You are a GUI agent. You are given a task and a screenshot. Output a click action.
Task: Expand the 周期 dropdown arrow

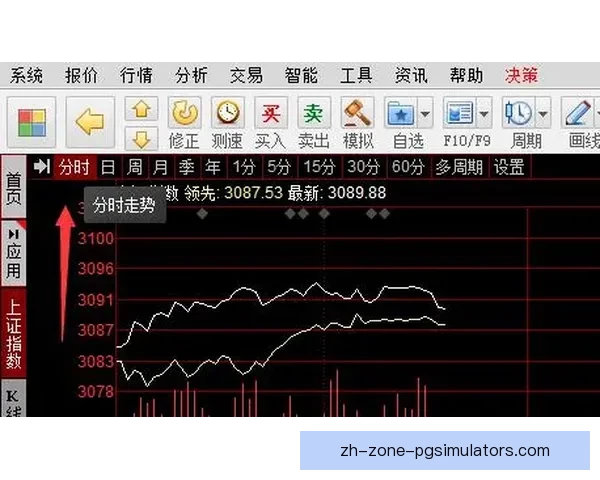pyautogui.click(x=543, y=113)
